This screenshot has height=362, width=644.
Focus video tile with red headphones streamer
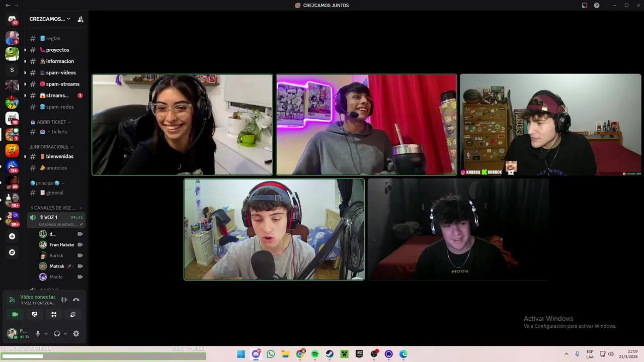[x=274, y=229]
